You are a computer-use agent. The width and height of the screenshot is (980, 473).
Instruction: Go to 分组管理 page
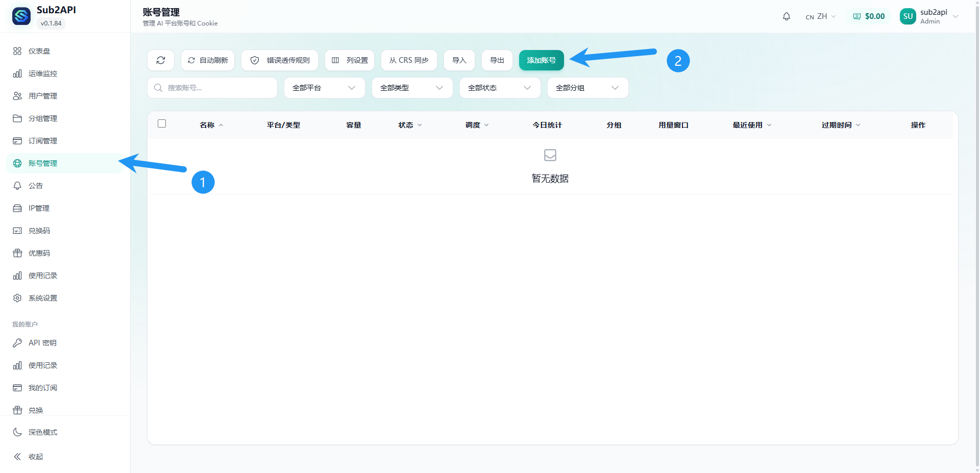(x=41, y=118)
